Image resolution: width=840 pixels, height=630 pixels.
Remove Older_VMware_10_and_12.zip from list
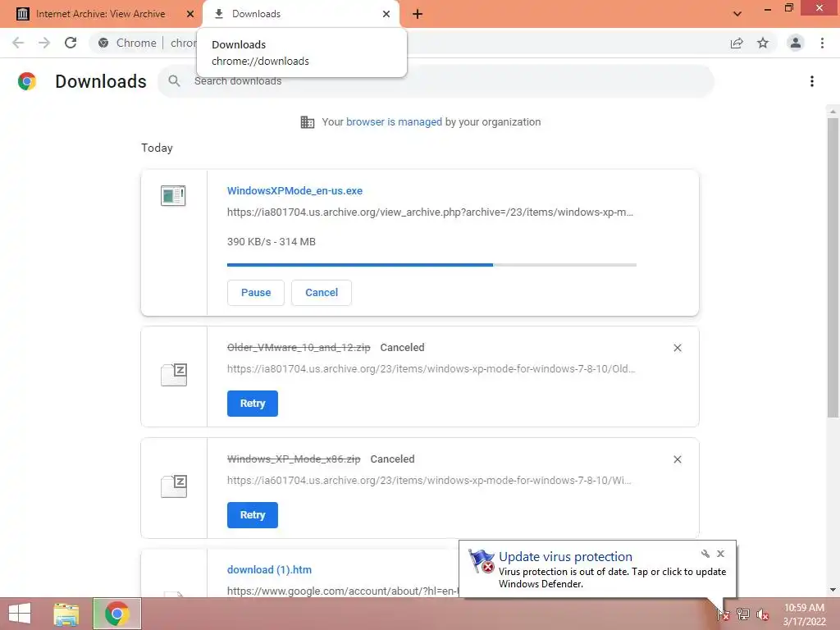pyautogui.click(x=677, y=348)
